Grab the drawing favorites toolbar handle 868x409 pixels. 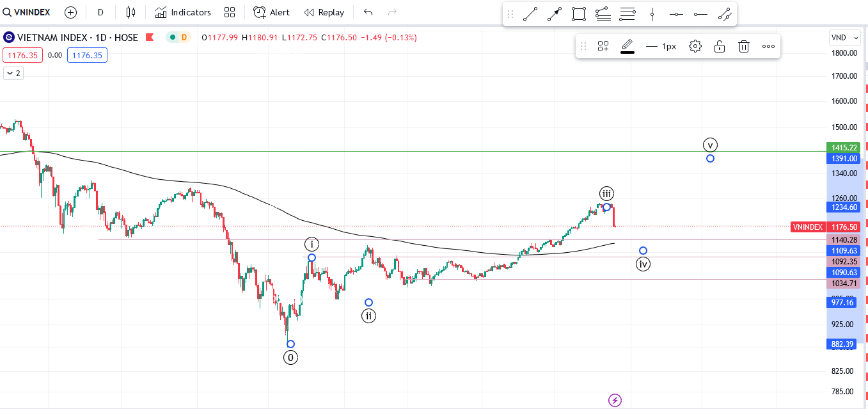pyautogui.click(x=510, y=14)
